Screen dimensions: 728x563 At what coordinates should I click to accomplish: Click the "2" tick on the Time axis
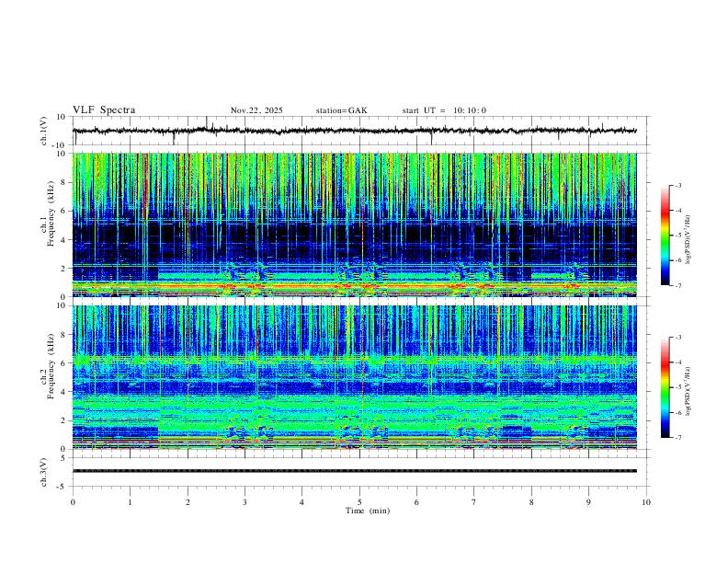[188, 502]
